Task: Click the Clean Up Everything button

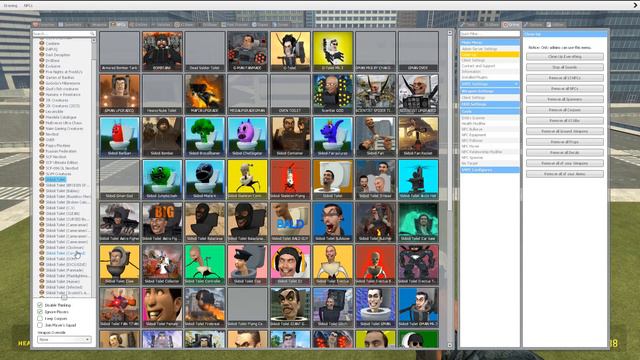Action: 565,56
